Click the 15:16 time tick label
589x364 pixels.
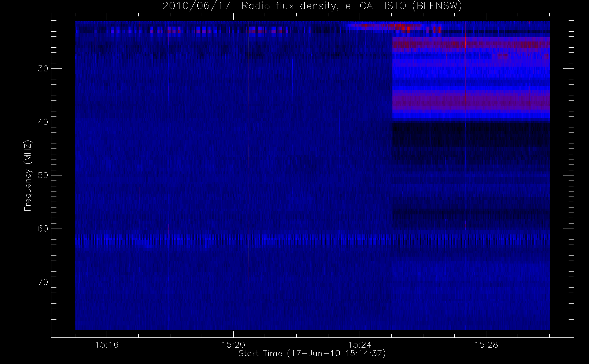pos(107,345)
